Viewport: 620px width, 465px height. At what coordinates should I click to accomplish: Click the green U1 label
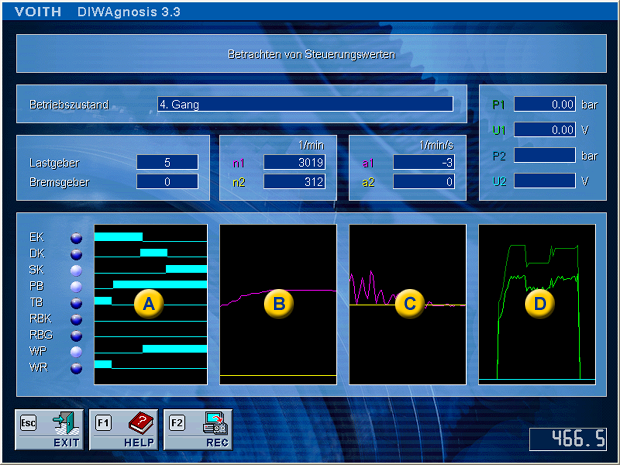pyautogui.click(x=499, y=130)
